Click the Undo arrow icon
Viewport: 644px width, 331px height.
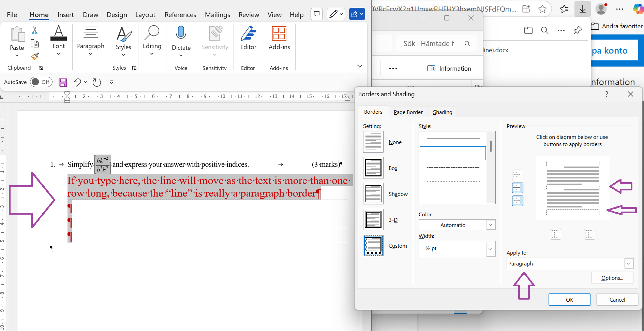77,82
